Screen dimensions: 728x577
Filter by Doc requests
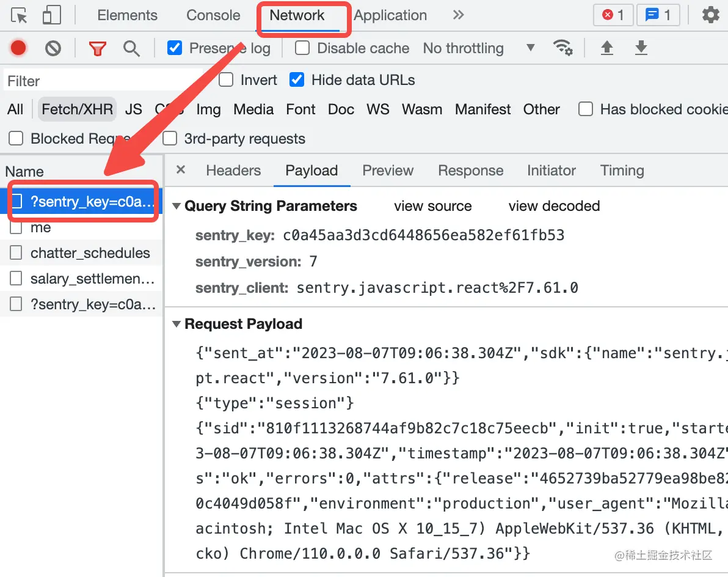(x=341, y=109)
